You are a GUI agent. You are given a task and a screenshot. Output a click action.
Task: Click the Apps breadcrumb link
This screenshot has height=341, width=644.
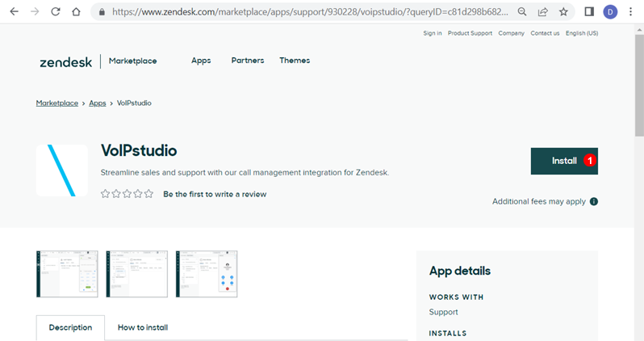pos(98,103)
